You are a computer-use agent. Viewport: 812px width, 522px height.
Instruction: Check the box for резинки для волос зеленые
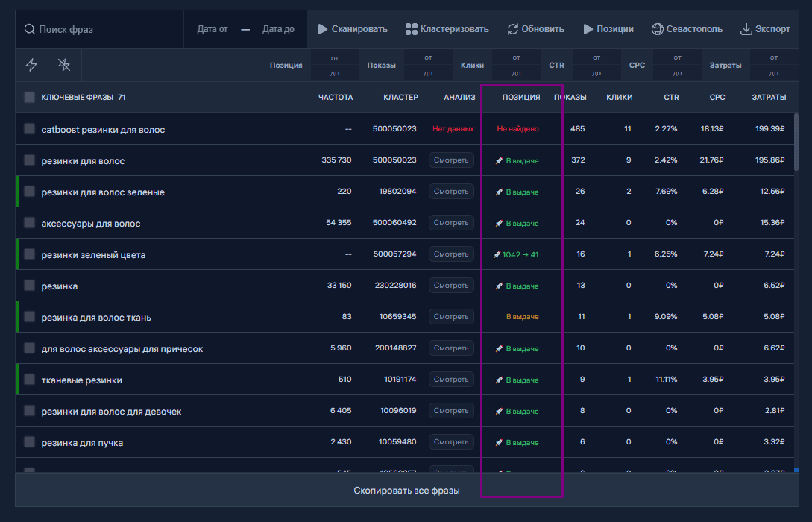[x=30, y=192]
